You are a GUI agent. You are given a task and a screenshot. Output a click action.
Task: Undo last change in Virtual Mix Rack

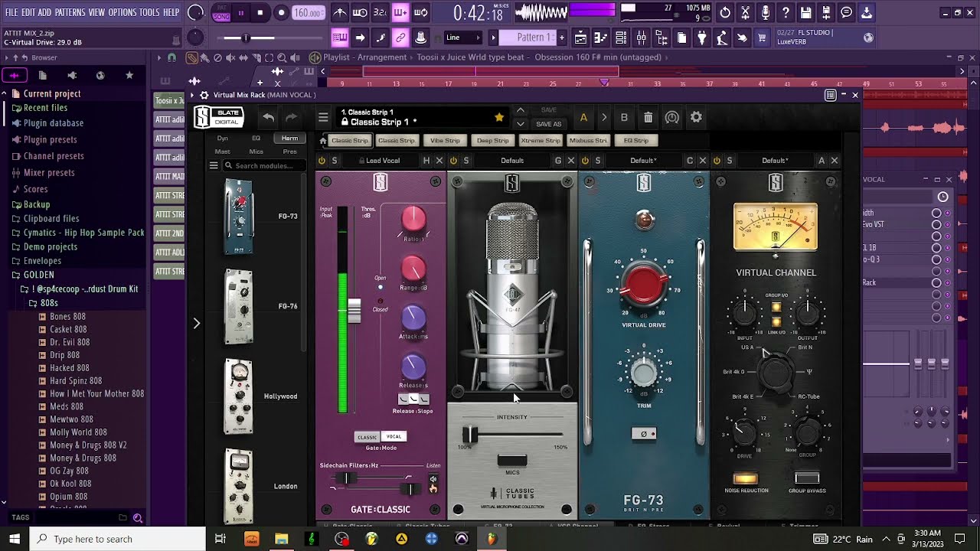268,117
